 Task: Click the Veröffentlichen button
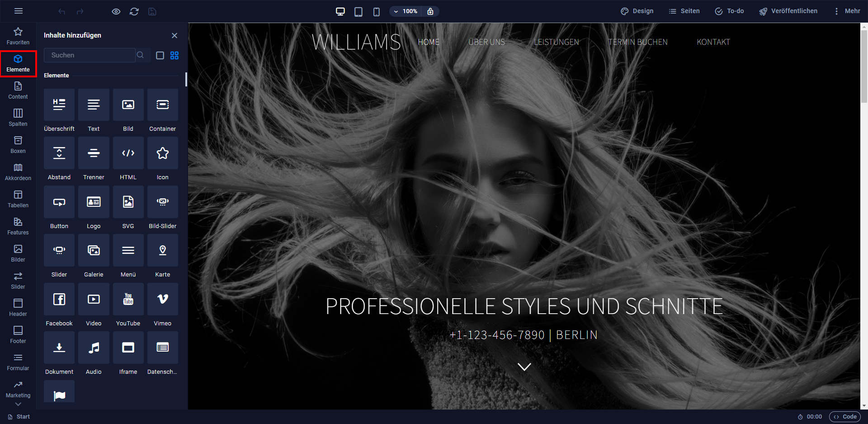pyautogui.click(x=788, y=11)
